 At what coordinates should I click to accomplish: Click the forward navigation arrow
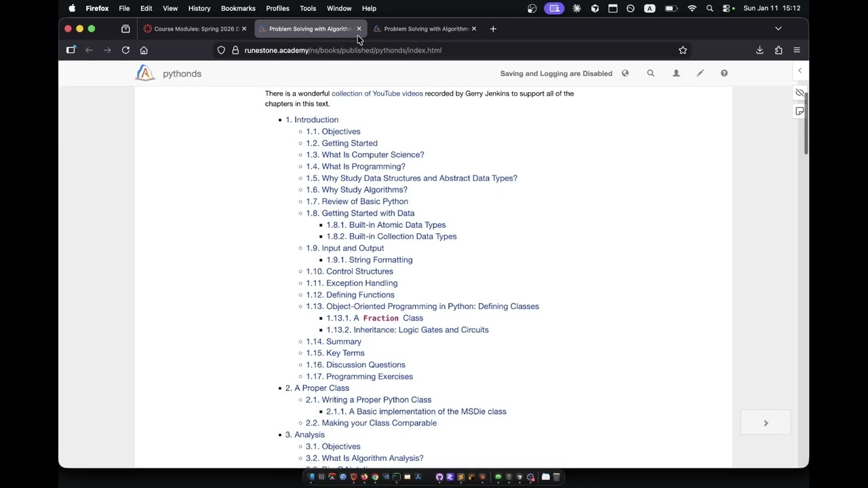[107, 50]
